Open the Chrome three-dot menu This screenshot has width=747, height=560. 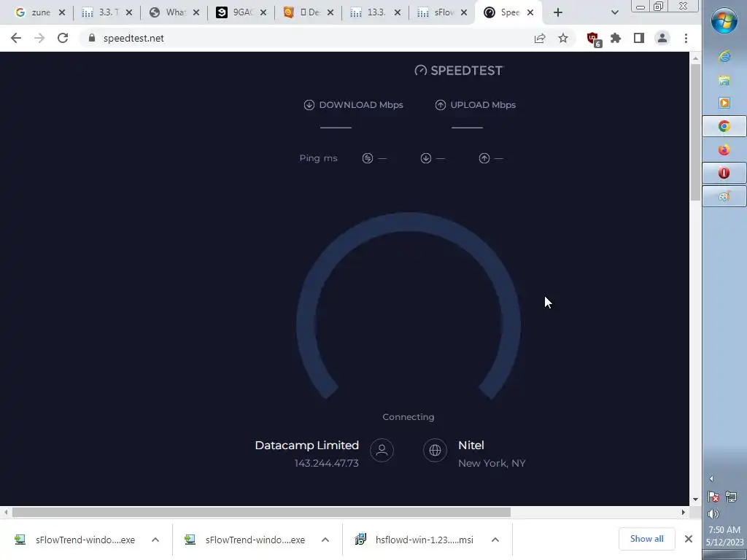point(686,38)
